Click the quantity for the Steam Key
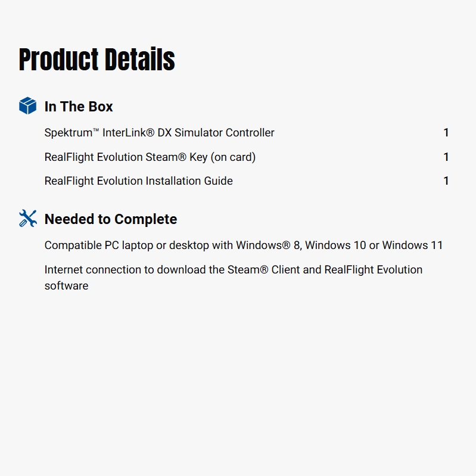Viewport: 476px width, 476px height. [x=446, y=157]
